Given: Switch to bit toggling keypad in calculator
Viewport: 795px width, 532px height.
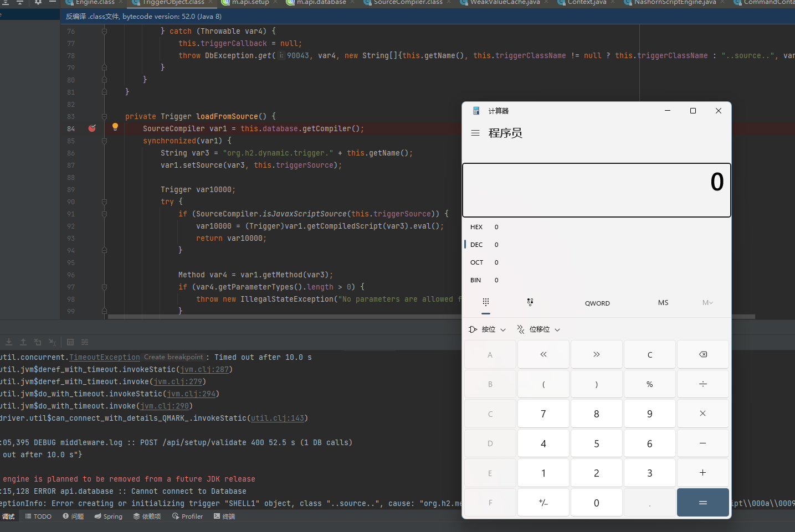Looking at the screenshot, I should pyautogui.click(x=530, y=302).
